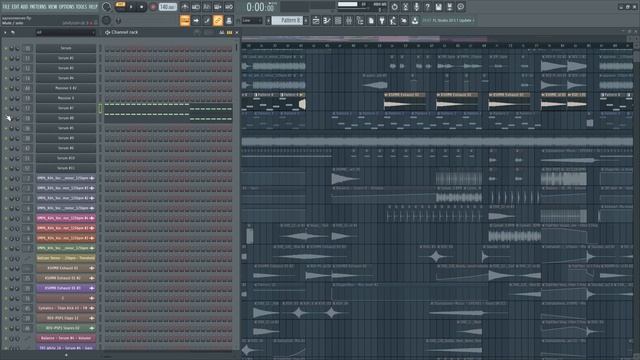The image size is (640, 360).
Task: Click the speech bubble icon on the top toolbar
Action: [460, 7]
